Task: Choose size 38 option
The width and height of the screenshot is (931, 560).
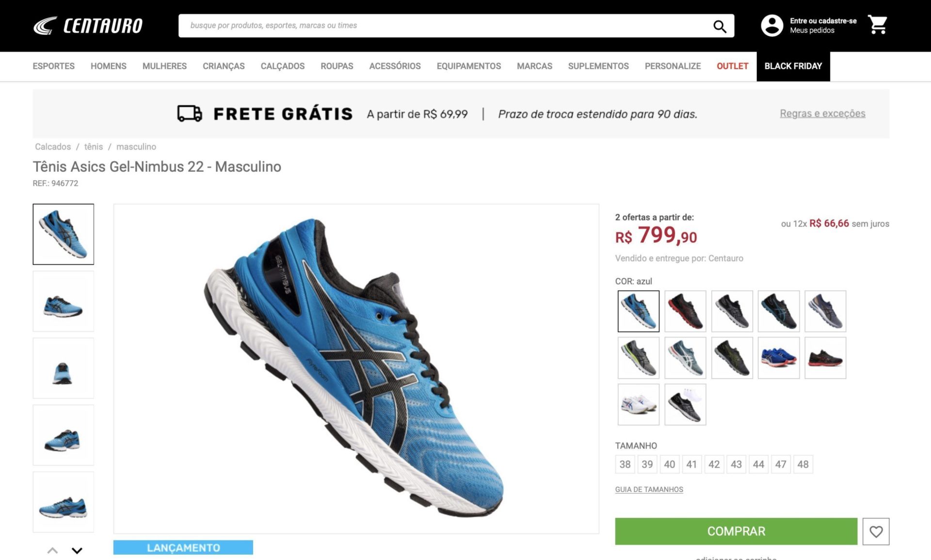Action: (625, 464)
